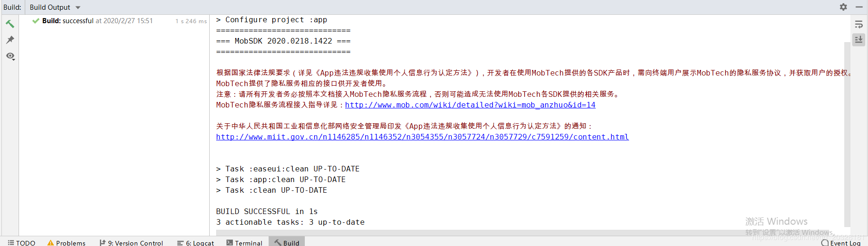Open the miit.gov.cn notice link

click(422, 137)
